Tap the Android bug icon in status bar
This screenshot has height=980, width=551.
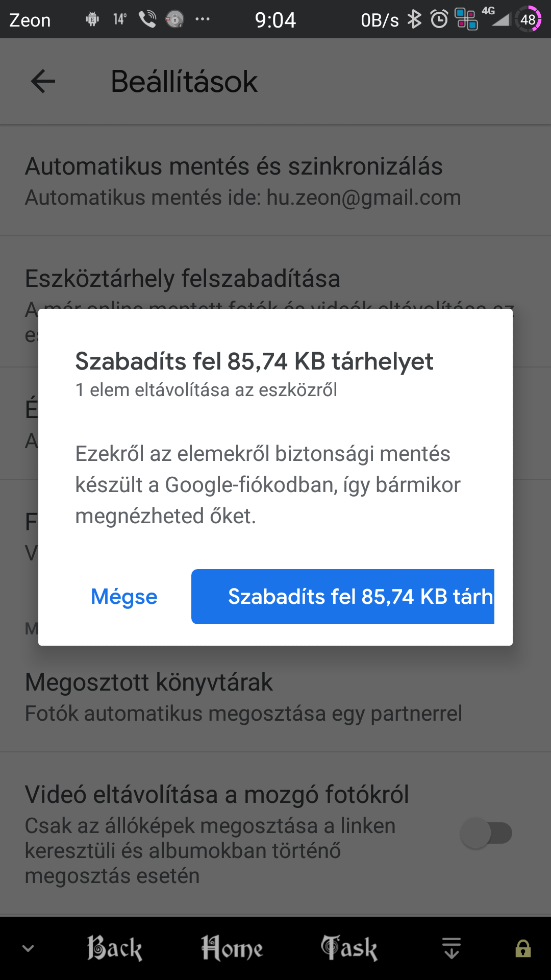coord(92,20)
